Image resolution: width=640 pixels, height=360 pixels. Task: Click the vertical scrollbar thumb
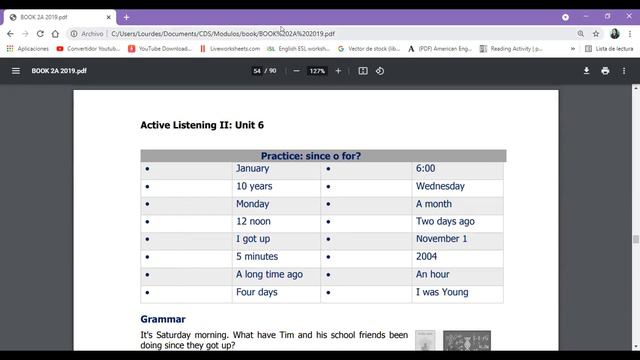636,239
